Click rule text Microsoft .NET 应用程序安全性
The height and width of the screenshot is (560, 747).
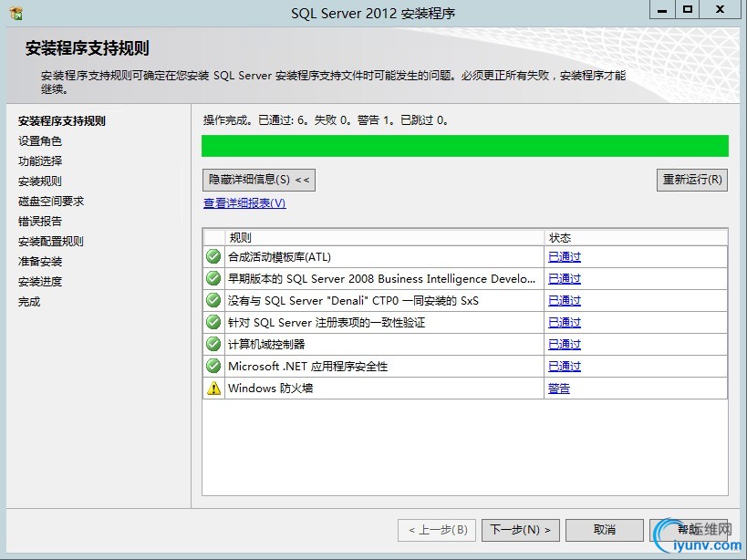click(307, 367)
